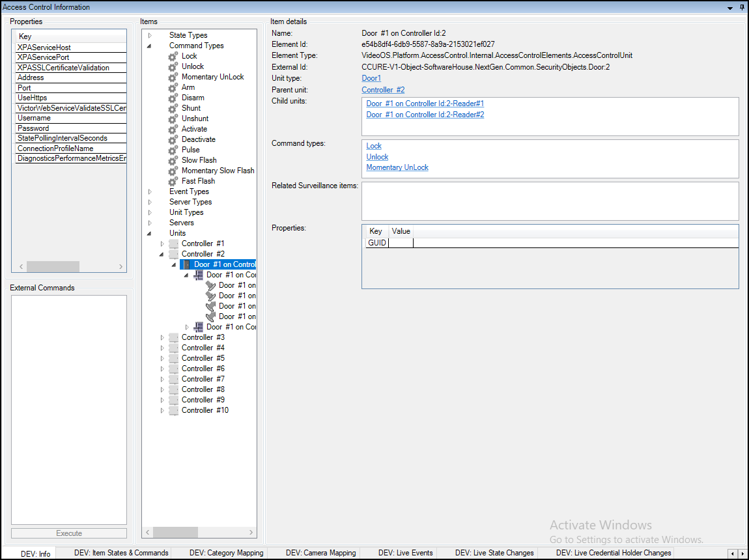Expand the Controller #8 node
The width and height of the screenshot is (749, 560).
(162, 389)
